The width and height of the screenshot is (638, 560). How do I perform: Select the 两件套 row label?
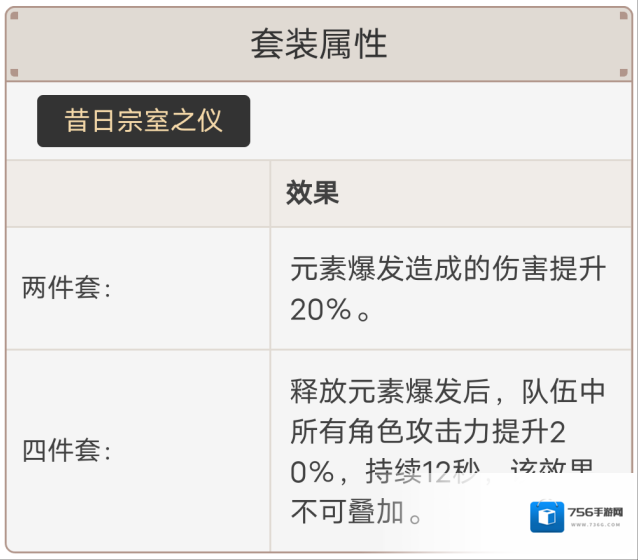click(67, 288)
